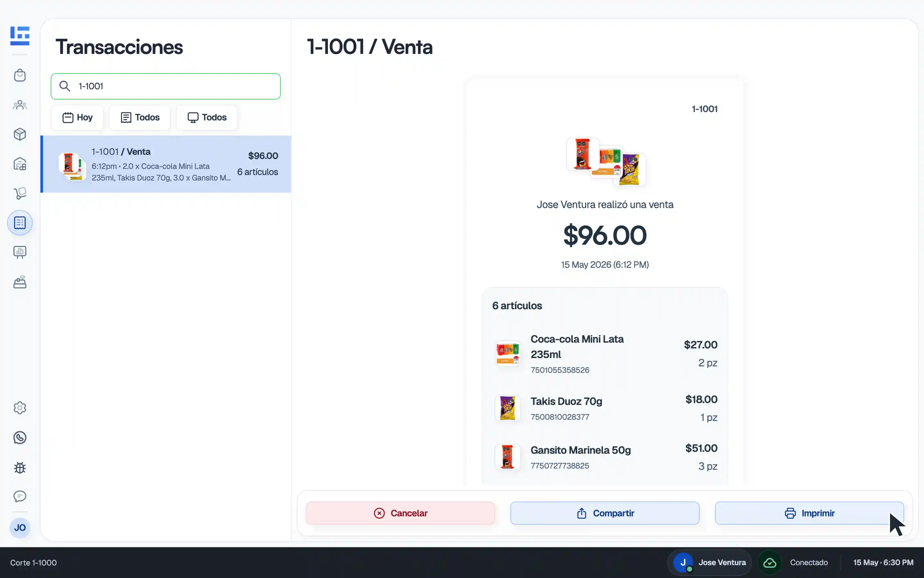Click the Coca-cola Mini Lata product thumbnail
The height and width of the screenshot is (578, 924).
508,354
